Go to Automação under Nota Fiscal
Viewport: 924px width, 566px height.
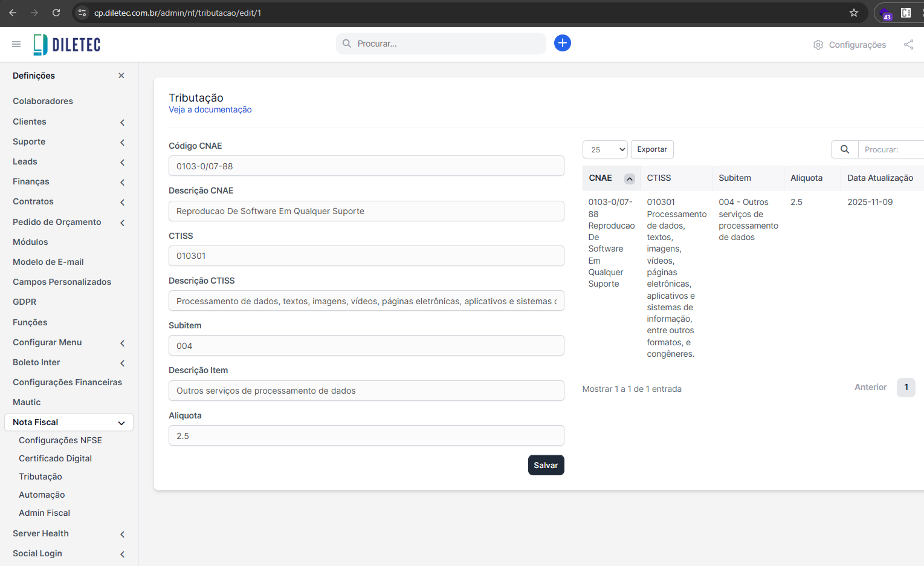42,495
